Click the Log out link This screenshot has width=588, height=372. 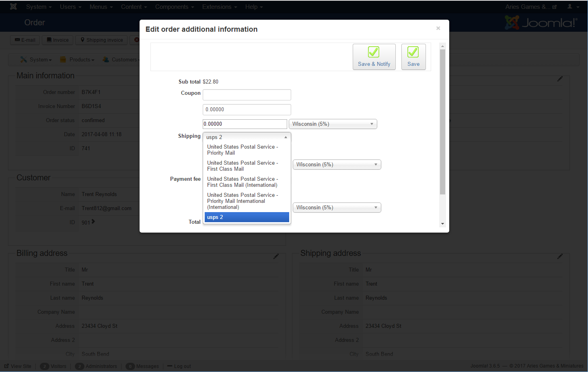(x=179, y=366)
